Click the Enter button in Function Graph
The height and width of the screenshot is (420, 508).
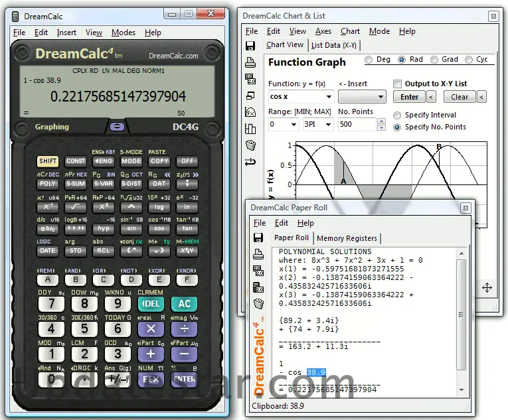coord(410,97)
